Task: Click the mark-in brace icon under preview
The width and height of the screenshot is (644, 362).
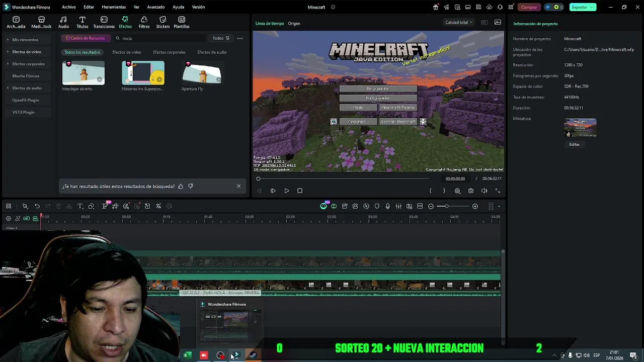Action: [x=431, y=191]
